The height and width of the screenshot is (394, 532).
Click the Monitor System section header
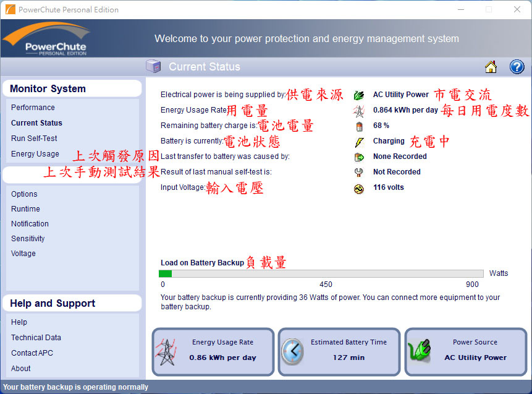coord(72,88)
